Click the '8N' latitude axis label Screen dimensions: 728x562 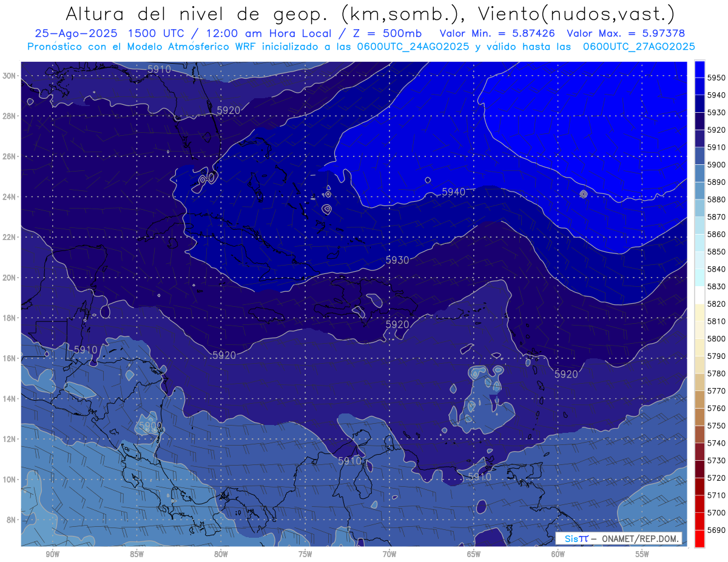point(12,520)
